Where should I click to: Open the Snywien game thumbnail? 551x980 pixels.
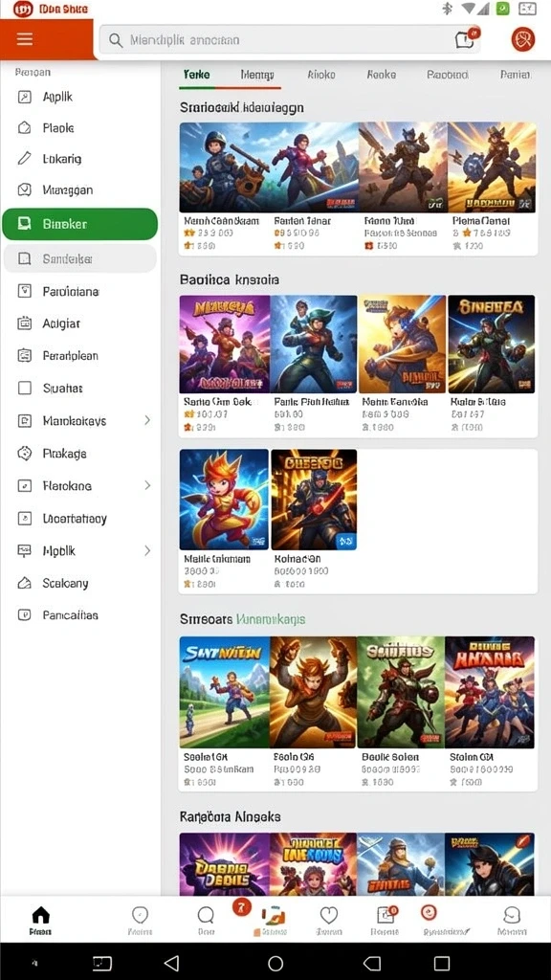point(224,692)
